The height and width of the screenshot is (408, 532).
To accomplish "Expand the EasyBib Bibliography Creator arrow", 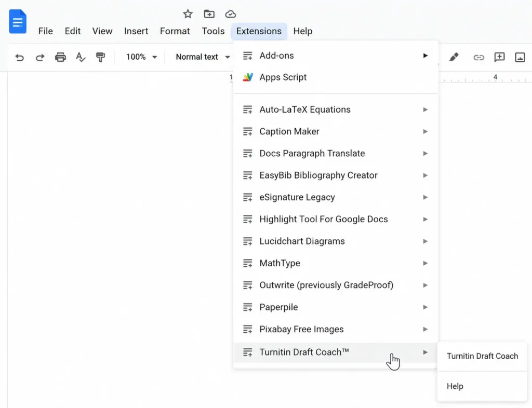I will 425,175.
